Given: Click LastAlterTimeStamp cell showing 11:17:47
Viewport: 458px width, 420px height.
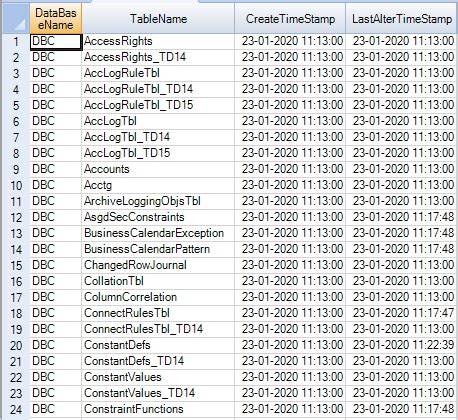Looking at the screenshot, I should click(402, 313).
